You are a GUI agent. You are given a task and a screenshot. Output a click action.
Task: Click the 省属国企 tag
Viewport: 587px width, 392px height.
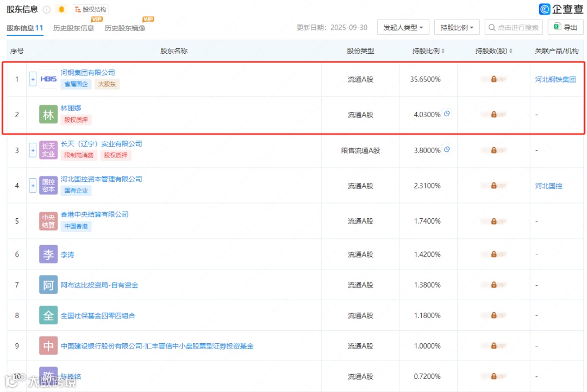tap(76, 84)
